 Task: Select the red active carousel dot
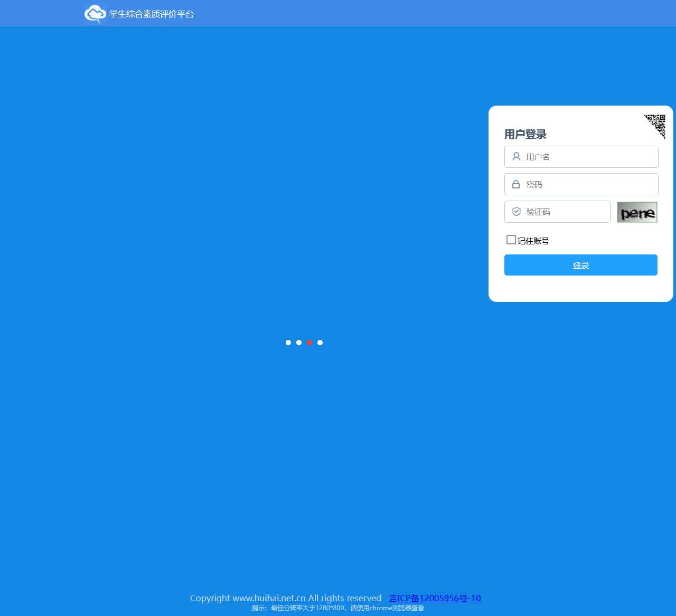pyautogui.click(x=309, y=343)
